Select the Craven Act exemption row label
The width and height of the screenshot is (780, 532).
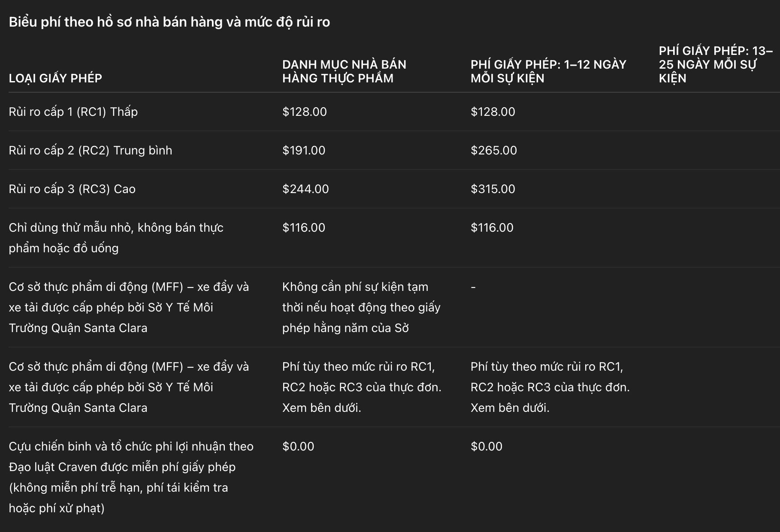click(x=131, y=477)
